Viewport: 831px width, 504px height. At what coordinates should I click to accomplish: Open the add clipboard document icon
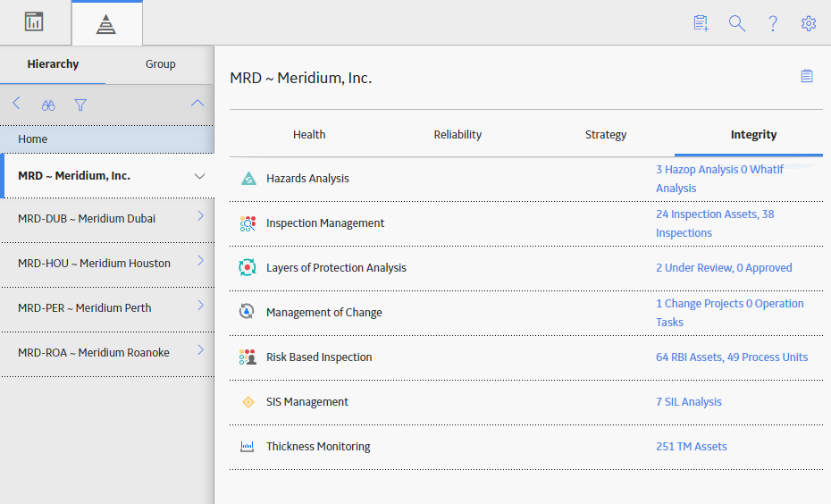point(701,23)
